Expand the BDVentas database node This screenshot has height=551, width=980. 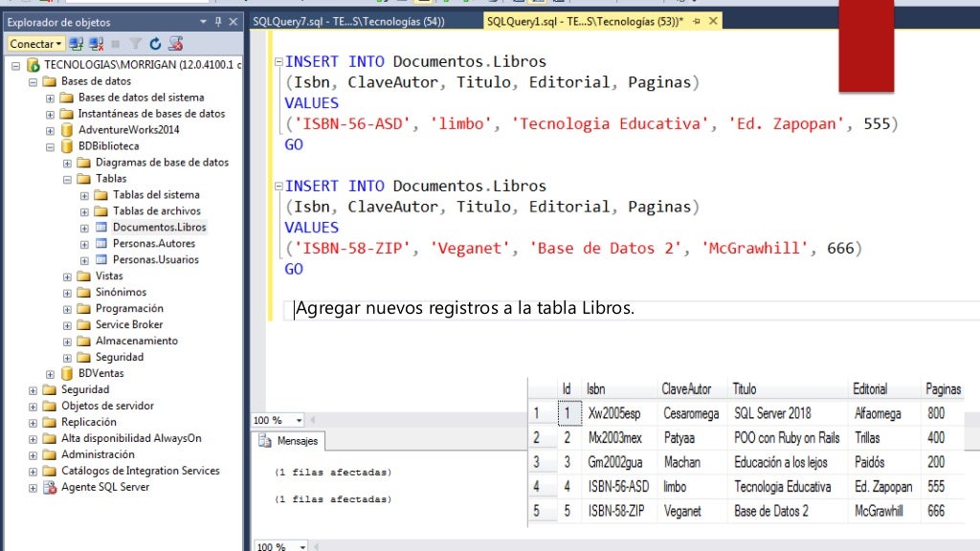pyautogui.click(x=51, y=374)
